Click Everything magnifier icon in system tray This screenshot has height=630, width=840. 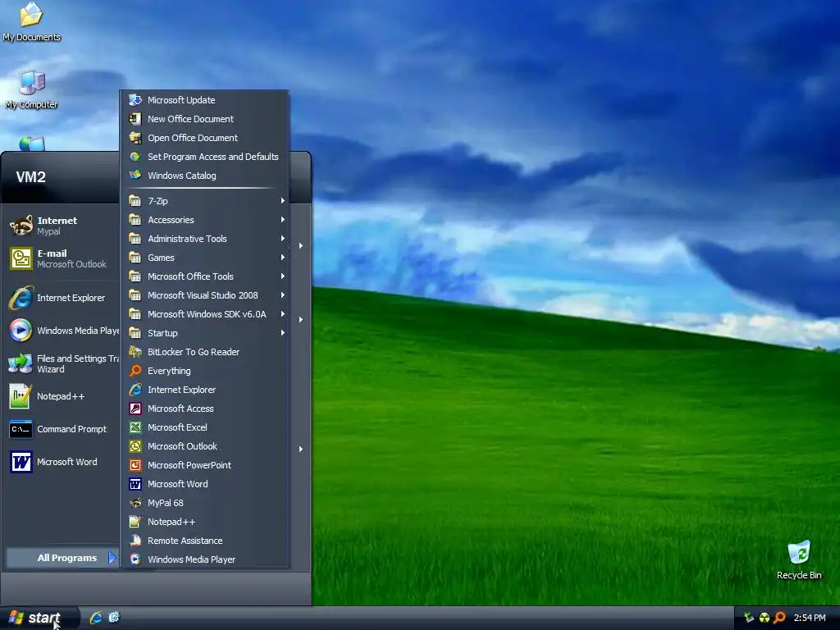click(780, 618)
